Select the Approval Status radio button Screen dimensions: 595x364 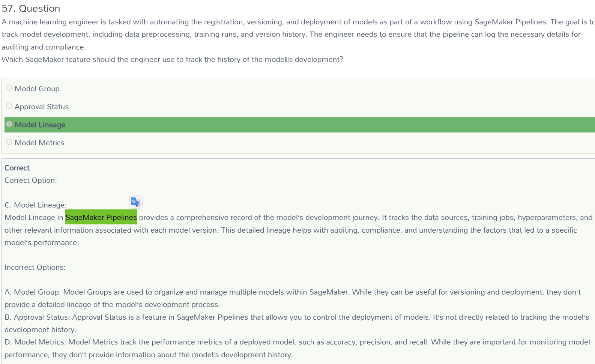[9, 106]
